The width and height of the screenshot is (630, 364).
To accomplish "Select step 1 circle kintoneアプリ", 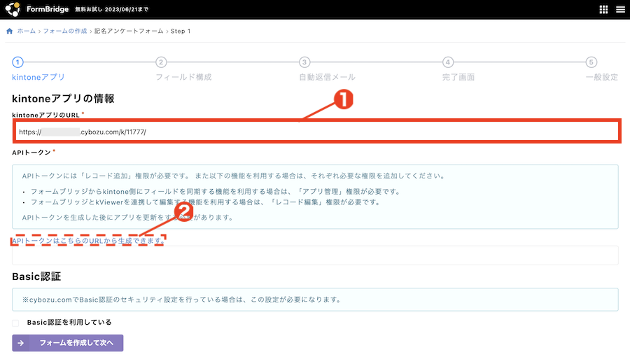I will (17, 62).
